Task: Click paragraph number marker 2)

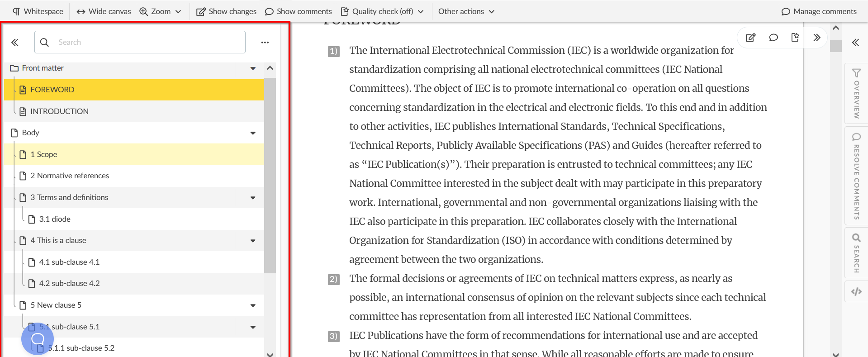Action: coord(333,279)
